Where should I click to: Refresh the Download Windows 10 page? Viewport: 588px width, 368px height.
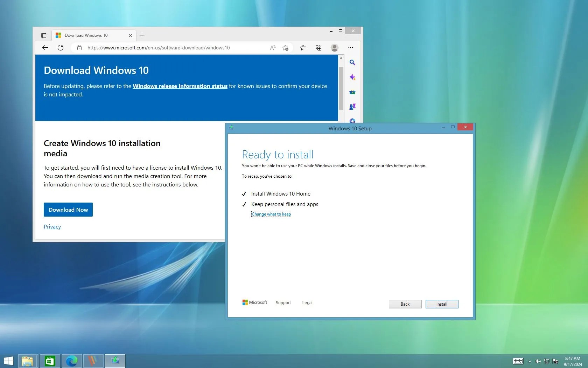[x=60, y=48]
